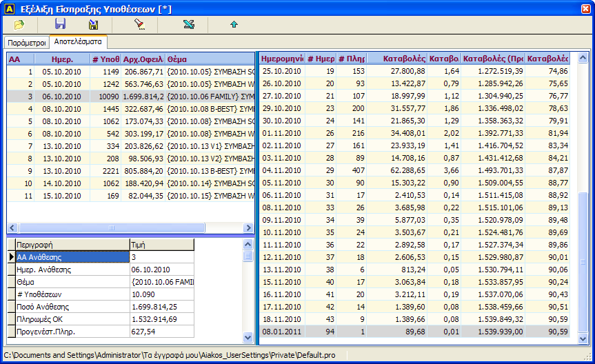Click the blue floppy disk save icon
This screenshot has width=595, height=364.
coord(61,24)
